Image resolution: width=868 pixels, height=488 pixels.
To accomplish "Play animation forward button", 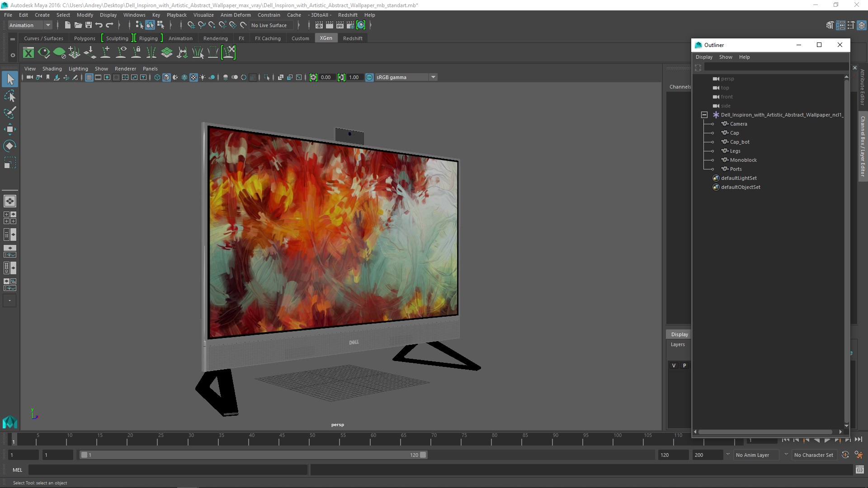I will click(x=827, y=440).
